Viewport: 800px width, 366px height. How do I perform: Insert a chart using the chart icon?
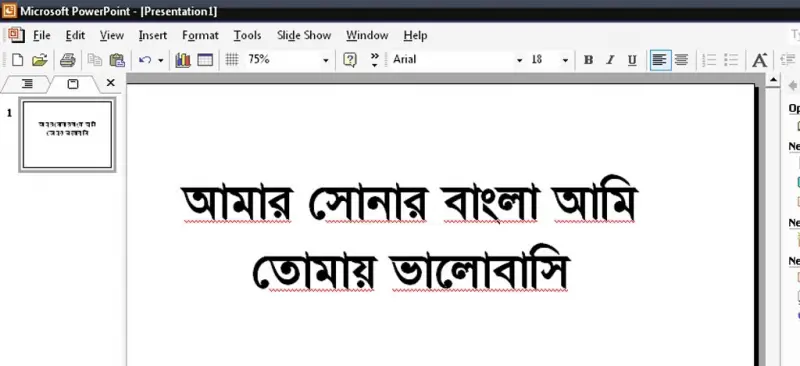[x=183, y=60]
